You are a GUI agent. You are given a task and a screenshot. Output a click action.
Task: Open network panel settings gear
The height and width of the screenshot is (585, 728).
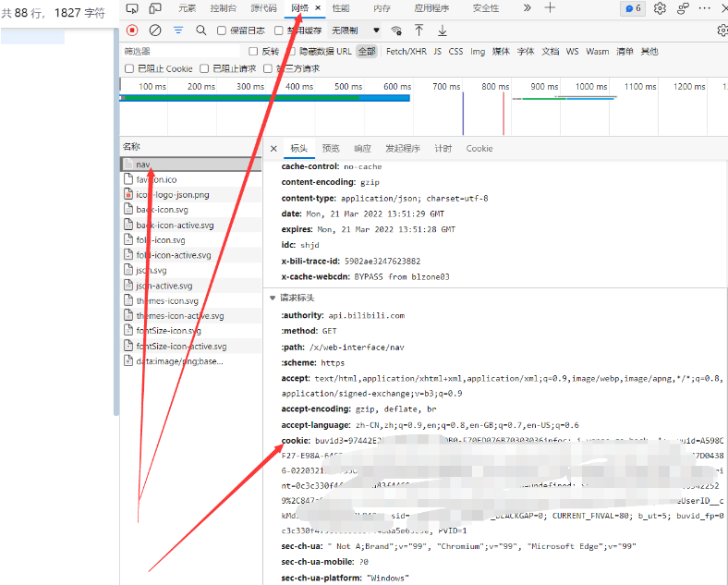tap(722, 30)
